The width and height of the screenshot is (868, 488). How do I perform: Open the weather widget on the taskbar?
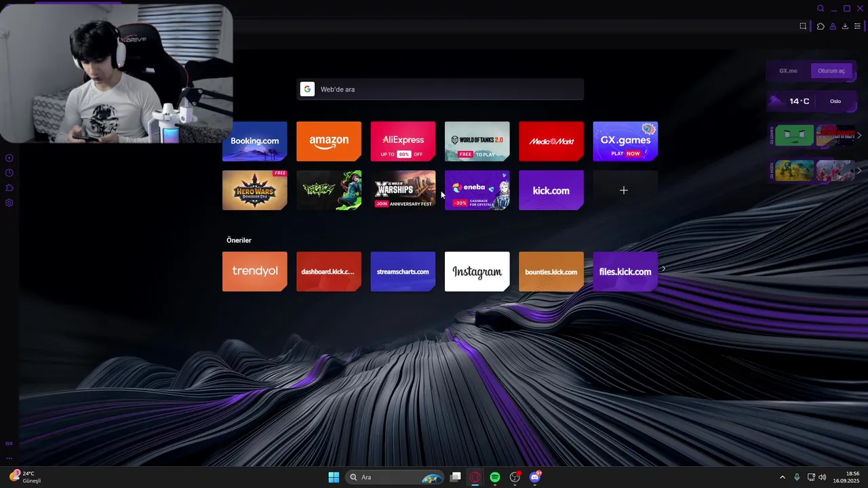point(25,477)
